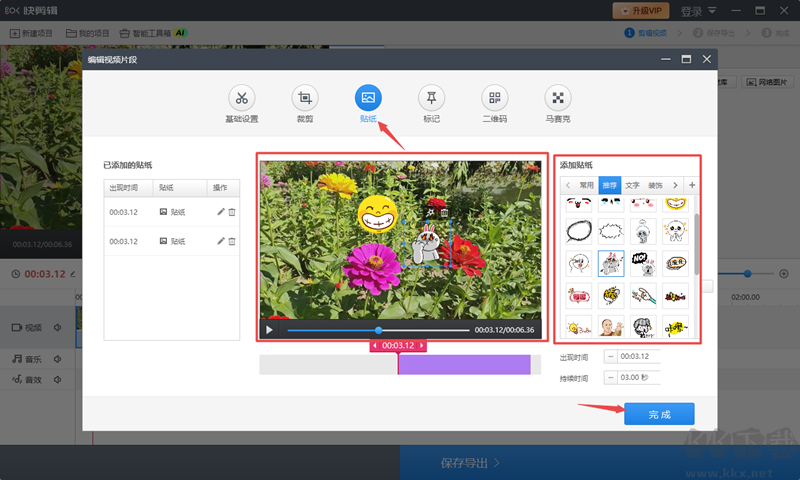Mute the 音效 track with the speaker icon

point(58,380)
